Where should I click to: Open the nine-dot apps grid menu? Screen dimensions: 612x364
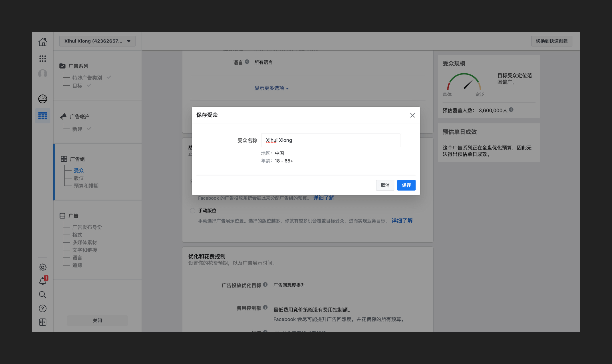(43, 58)
